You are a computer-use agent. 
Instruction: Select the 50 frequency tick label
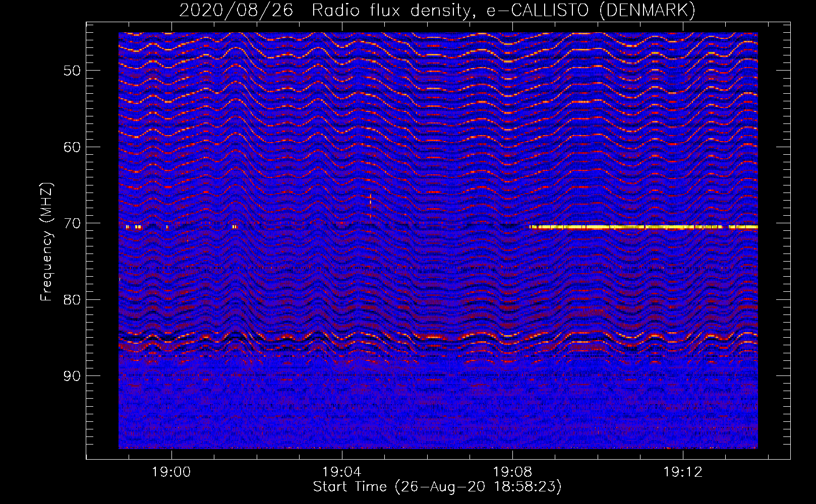point(72,71)
